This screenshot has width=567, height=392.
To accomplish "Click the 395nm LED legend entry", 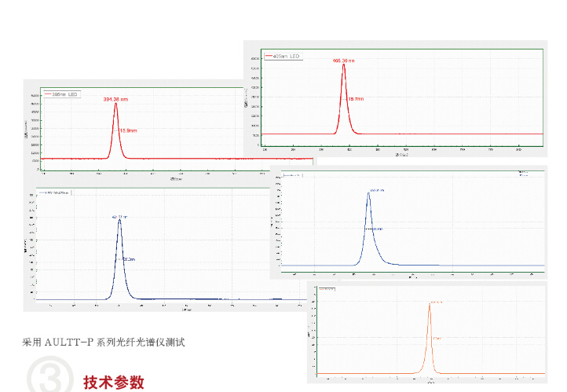I will click(x=61, y=94).
